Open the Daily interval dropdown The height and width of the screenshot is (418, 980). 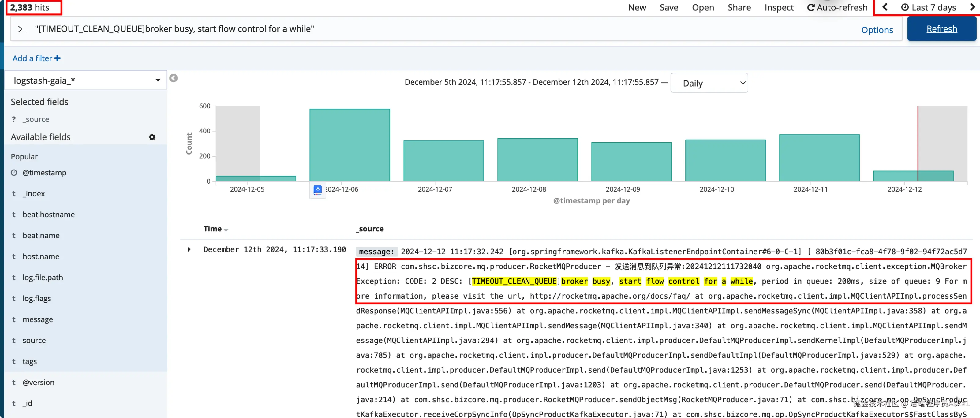coord(709,83)
